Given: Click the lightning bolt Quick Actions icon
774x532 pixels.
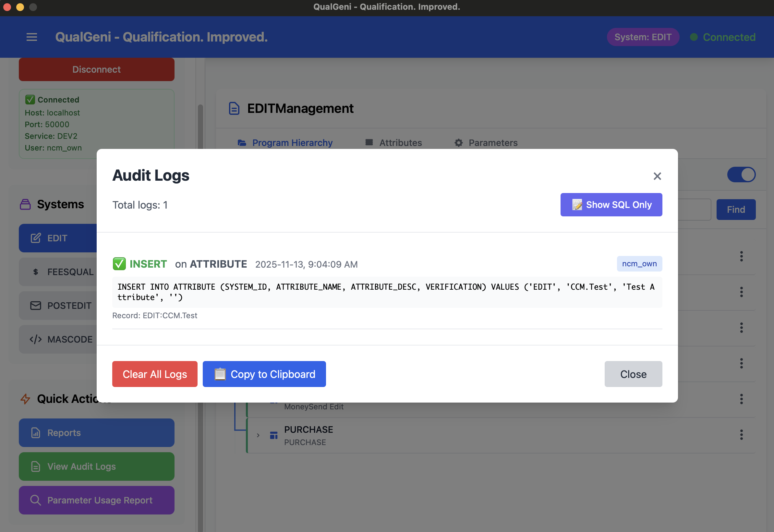Looking at the screenshot, I should [25, 399].
